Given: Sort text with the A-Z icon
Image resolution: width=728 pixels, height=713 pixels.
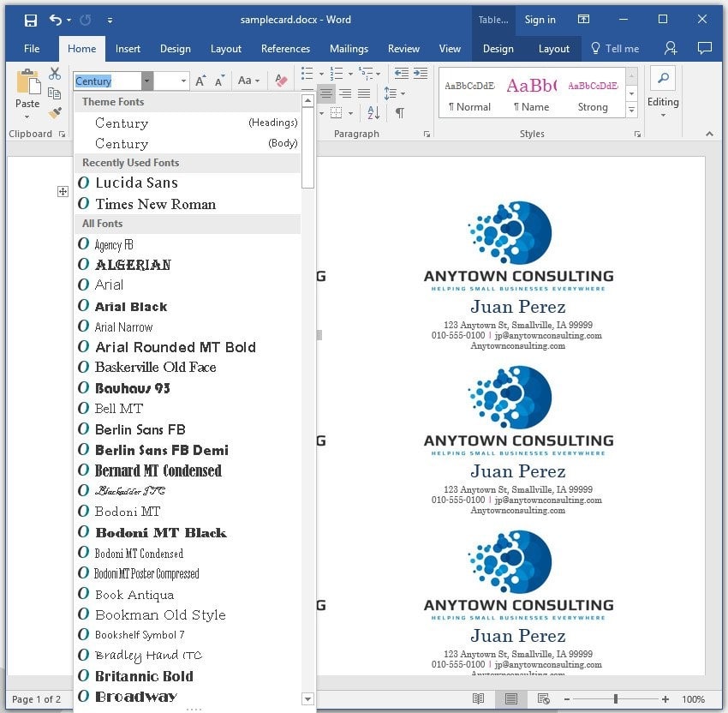Looking at the screenshot, I should point(373,113).
